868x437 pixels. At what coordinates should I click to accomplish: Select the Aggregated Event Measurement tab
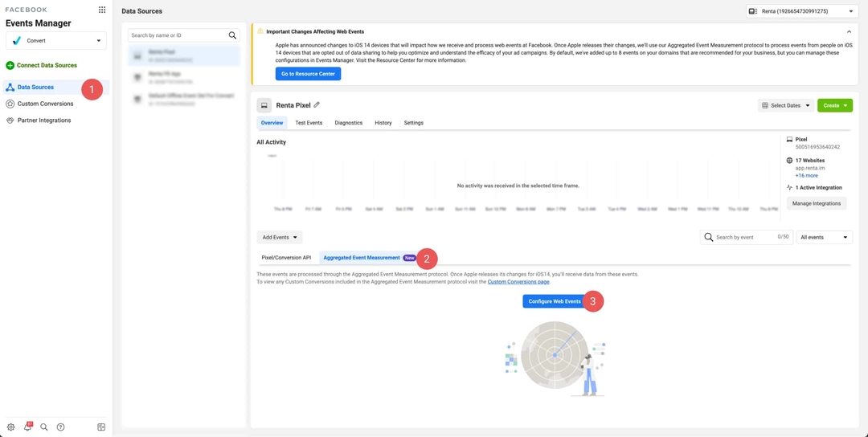[x=369, y=258]
